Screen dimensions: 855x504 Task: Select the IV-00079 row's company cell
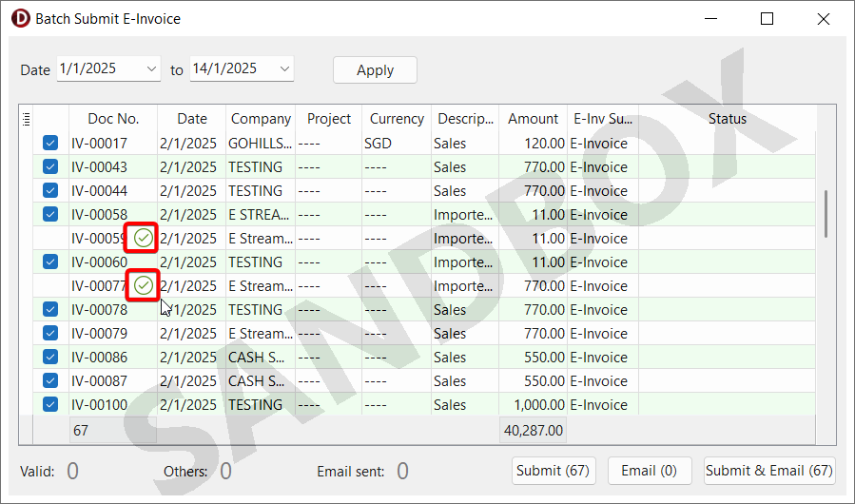click(261, 334)
